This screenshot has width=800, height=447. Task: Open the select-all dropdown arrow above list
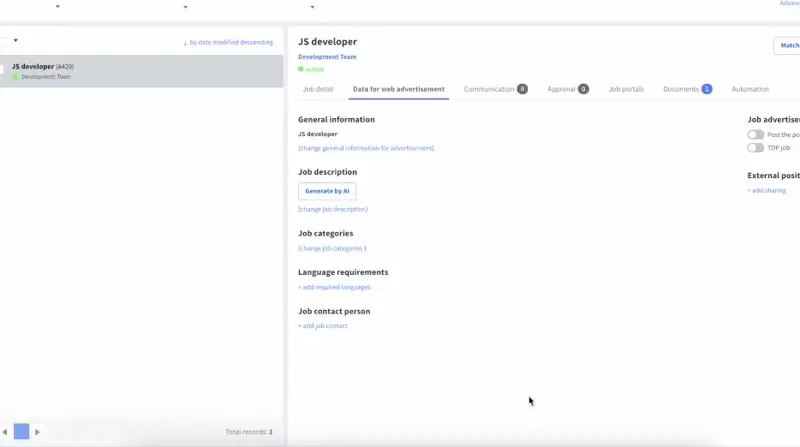click(15, 40)
